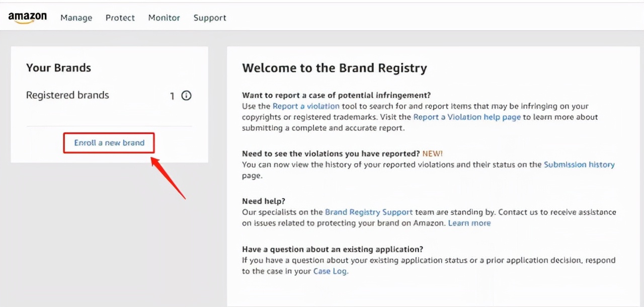644x307 pixels.
Task: Click the registered brands count 1
Action: (x=172, y=96)
